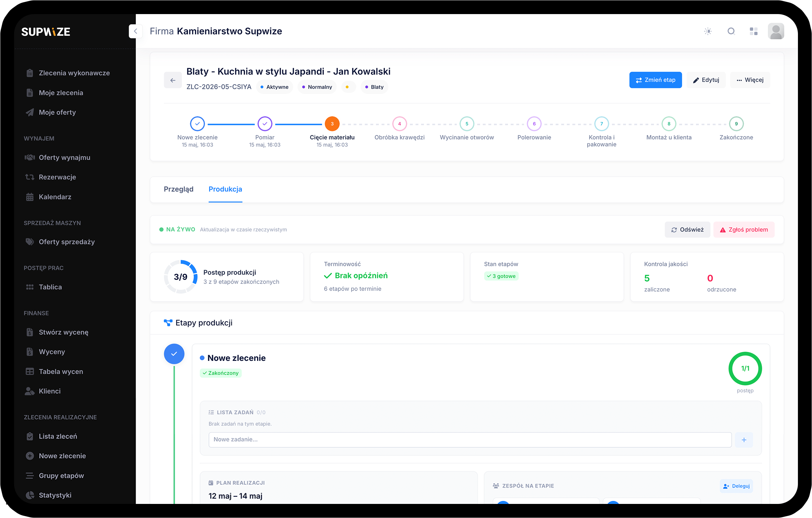The width and height of the screenshot is (812, 518).
Task: Click the plus button to add task
Action: coord(744,440)
